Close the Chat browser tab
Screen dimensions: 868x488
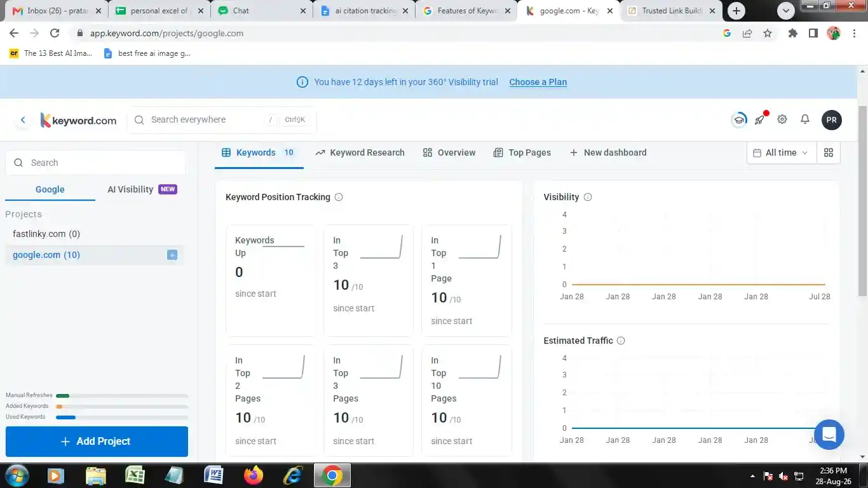302,11
